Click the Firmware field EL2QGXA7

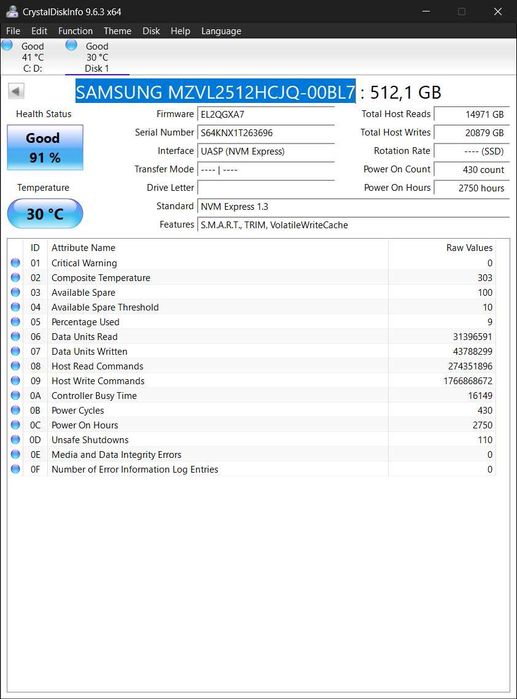pyautogui.click(x=266, y=115)
